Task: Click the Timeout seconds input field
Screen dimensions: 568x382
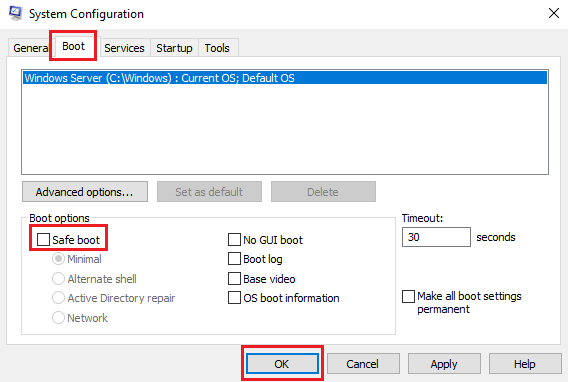Action: pos(436,237)
